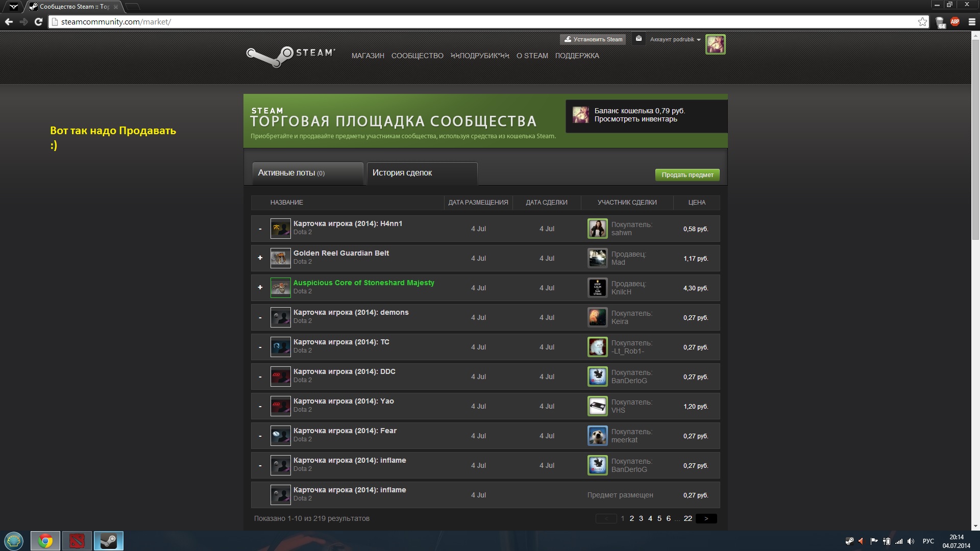Go to last page 22

(688, 518)
